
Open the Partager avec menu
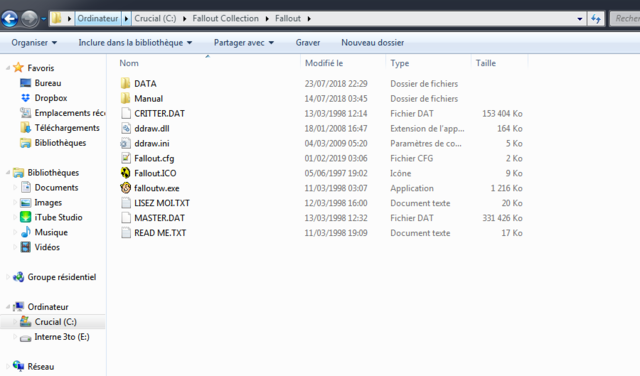pyautogui.click(x=244, y=42)
